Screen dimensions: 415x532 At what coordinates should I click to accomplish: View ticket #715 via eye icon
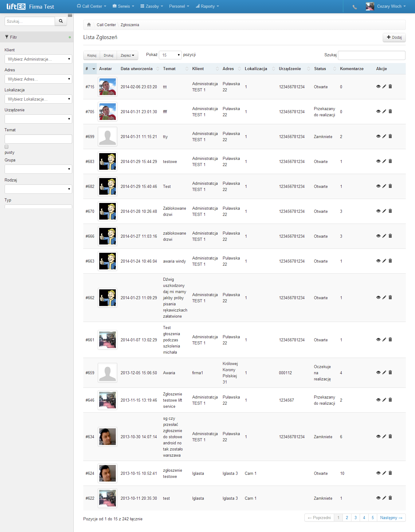[378, 86]
